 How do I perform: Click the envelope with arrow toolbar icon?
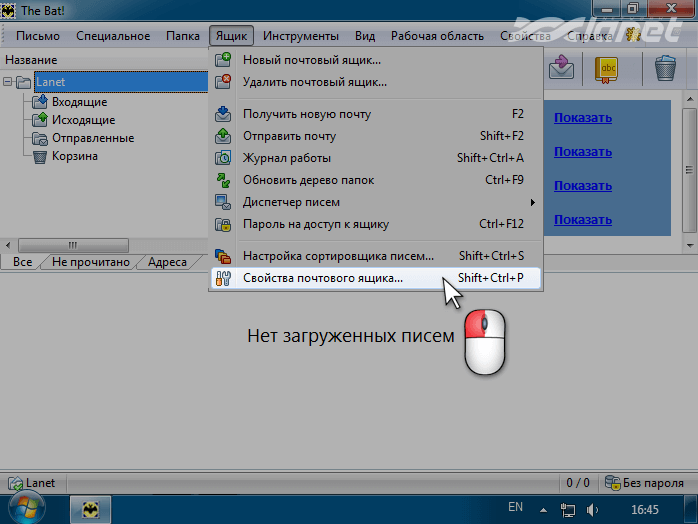[x=561, y=68]
